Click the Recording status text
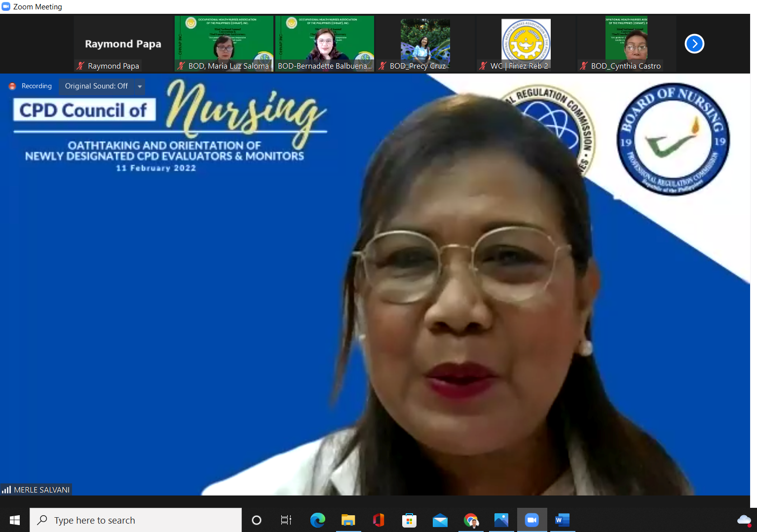Screen dimensions: 757x532 (37, 86)
